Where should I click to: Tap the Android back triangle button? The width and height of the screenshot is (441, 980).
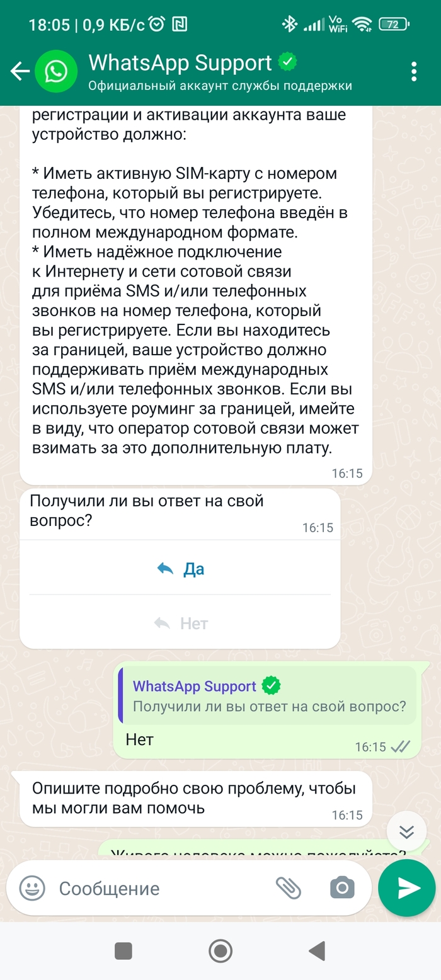pos(317,950)
